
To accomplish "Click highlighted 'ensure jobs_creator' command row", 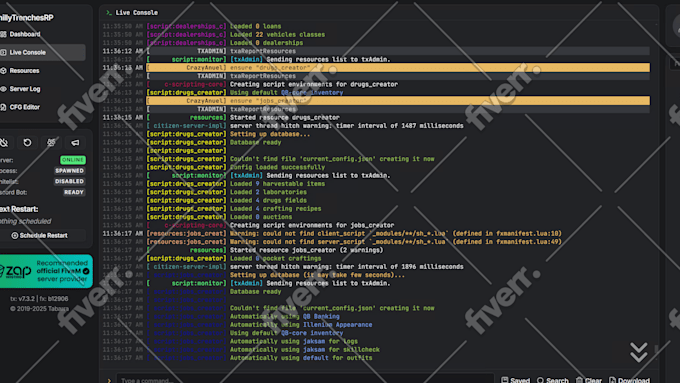I will (x=398, y=101).
